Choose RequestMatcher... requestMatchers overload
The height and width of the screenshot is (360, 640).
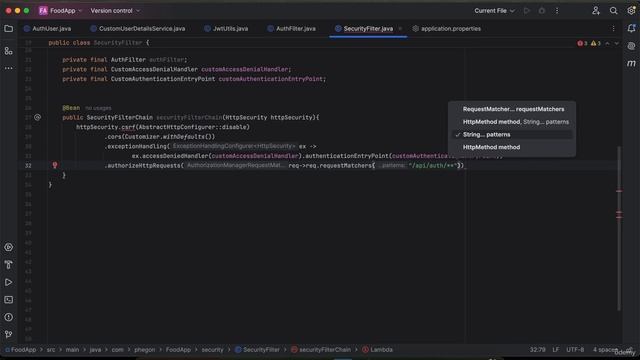point(512,109)
